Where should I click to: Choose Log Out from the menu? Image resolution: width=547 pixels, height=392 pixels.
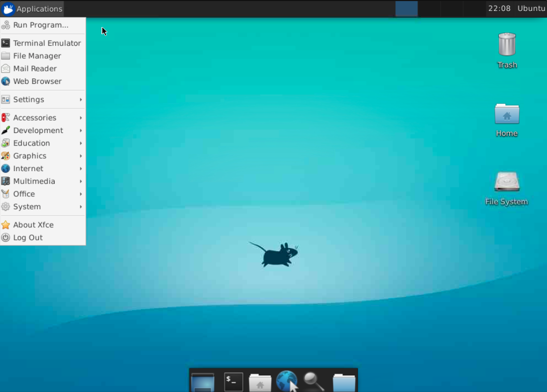point(43,237)
